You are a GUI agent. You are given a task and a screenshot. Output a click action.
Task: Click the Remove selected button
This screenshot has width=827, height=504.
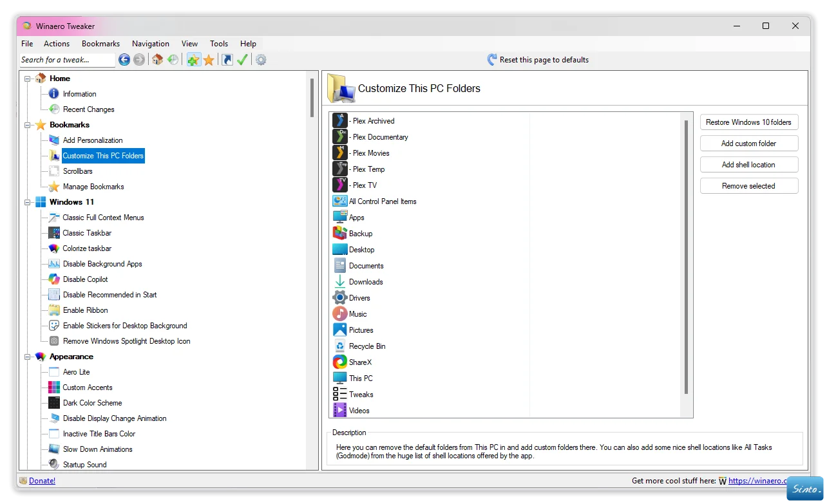coord(749,186)
